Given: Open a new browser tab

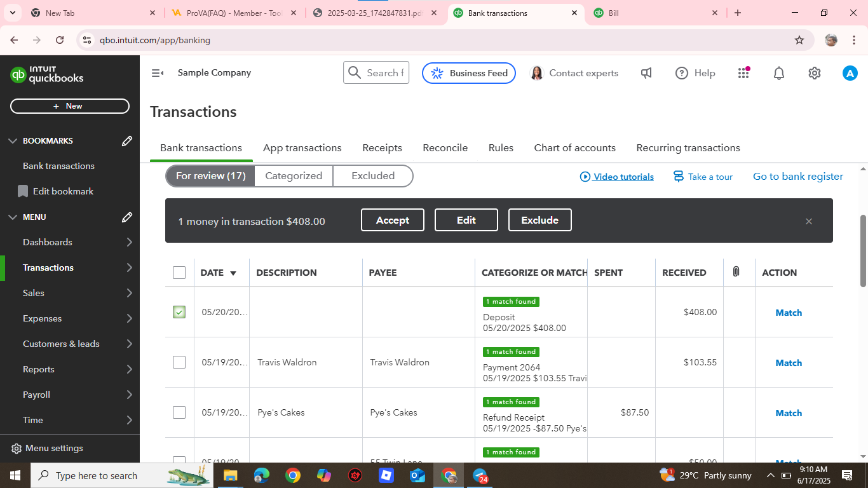Looking at the screenshot, I should 738,13.
